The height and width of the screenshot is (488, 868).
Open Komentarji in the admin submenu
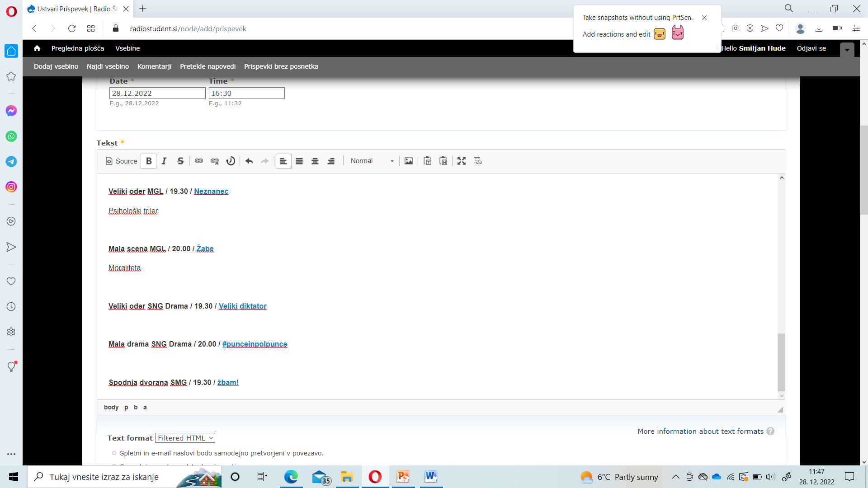tap(154, 66)
